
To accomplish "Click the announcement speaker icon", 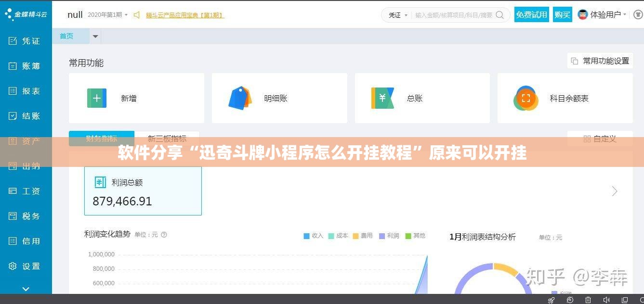I will (x=137, y=15).
